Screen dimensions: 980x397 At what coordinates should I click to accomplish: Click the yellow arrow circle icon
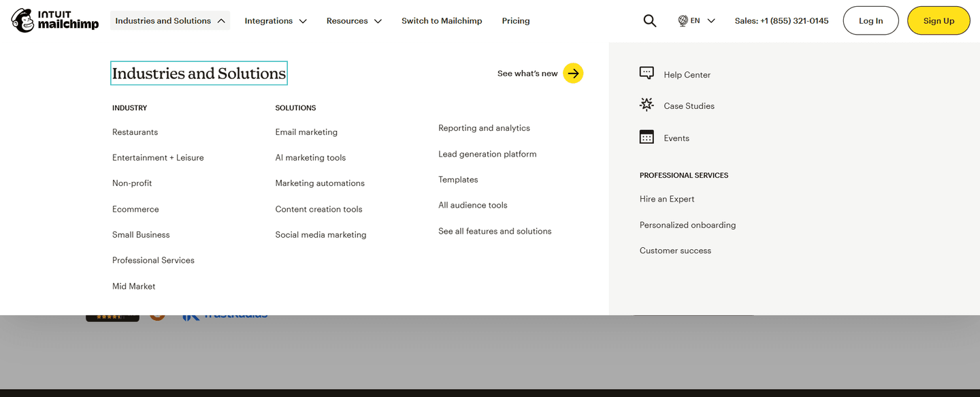[573, 74]
